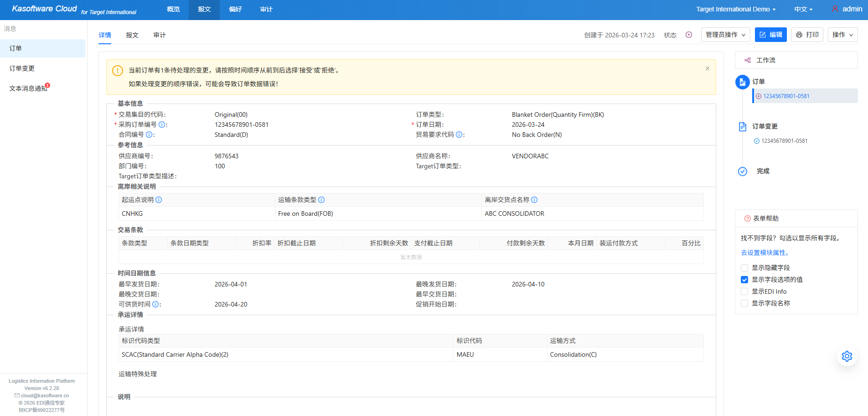Expand the 操作 dropdown menu
This screenshot has height=416, width=868.
point(842,35)
